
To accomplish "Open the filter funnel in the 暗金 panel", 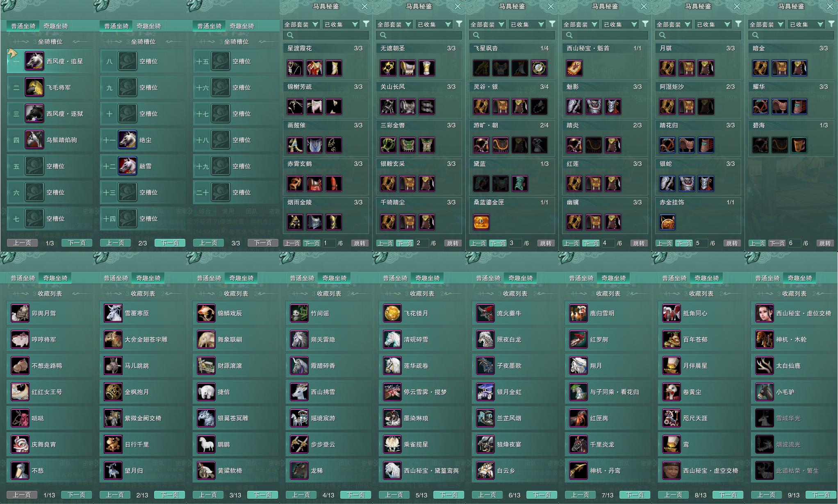I will (831, 24).
